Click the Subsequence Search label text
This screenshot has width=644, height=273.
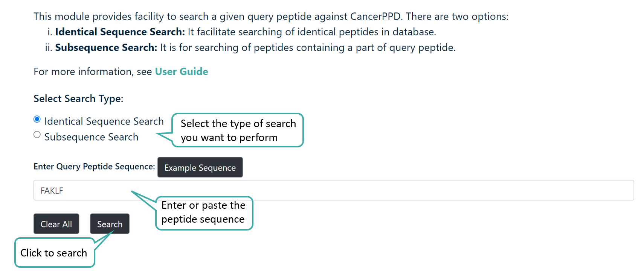(x=92, y=136)
